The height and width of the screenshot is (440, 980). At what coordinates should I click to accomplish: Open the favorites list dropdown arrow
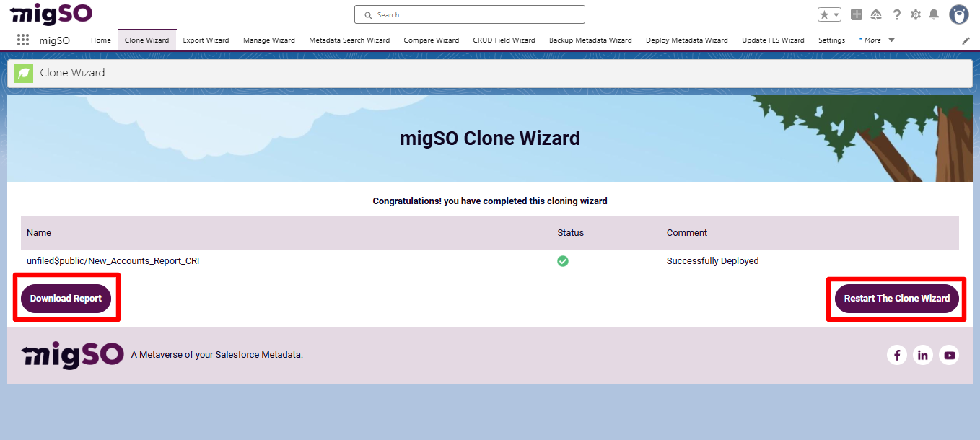(834, 14)
